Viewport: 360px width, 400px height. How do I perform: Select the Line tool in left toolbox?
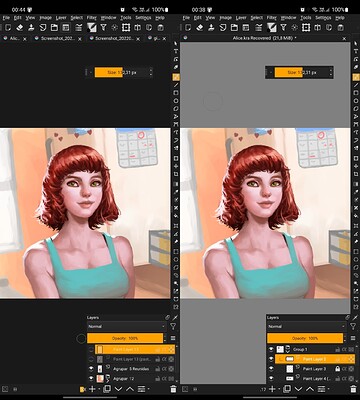(176, 85)
